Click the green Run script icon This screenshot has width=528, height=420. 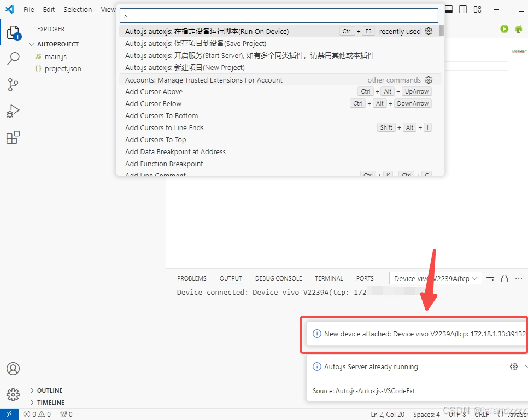pyautogui.click(x=504, y=29)
